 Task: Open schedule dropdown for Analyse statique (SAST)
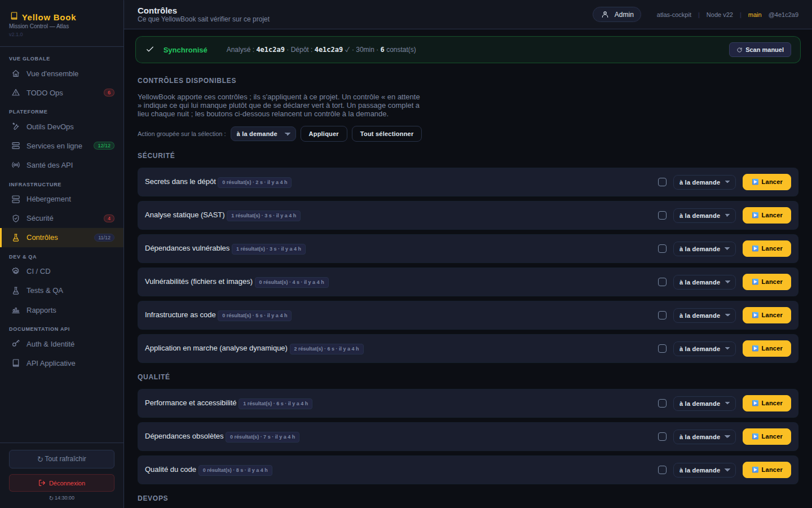[704, 216]
